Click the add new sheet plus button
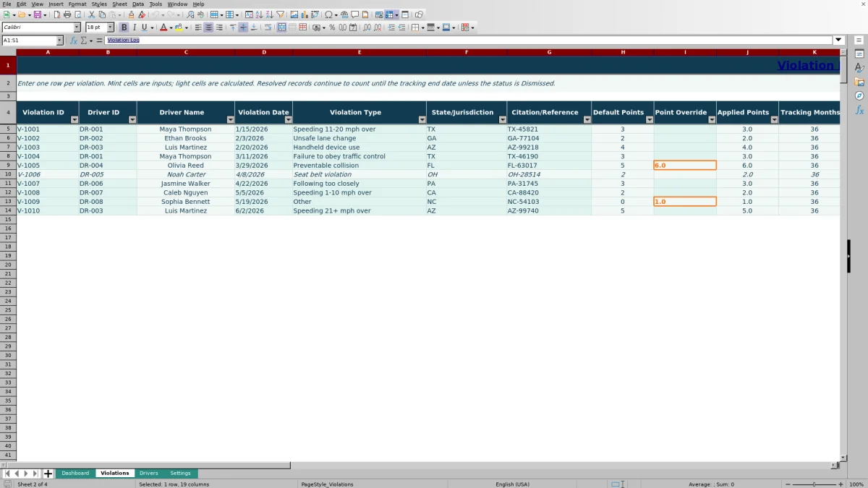Screen dimensions: 868x488 (48, 474)
